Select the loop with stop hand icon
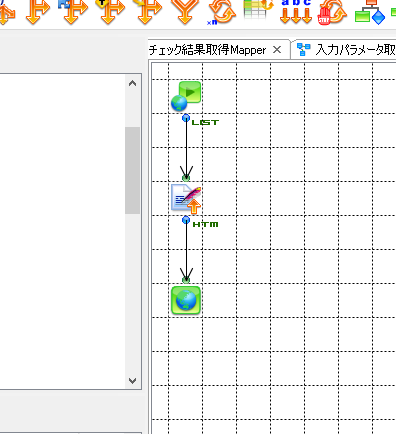396x434 pixels. click(x=332, y=12)
